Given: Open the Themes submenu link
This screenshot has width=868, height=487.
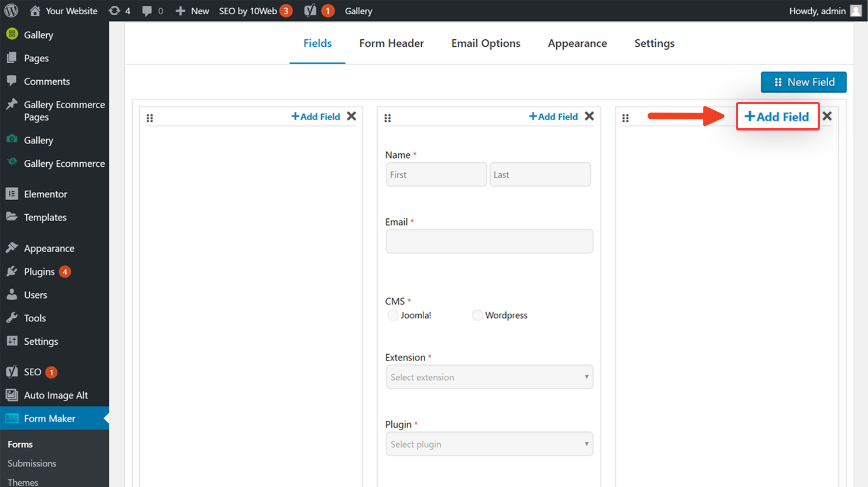Looking at the screenshot, I should point(23,482).
